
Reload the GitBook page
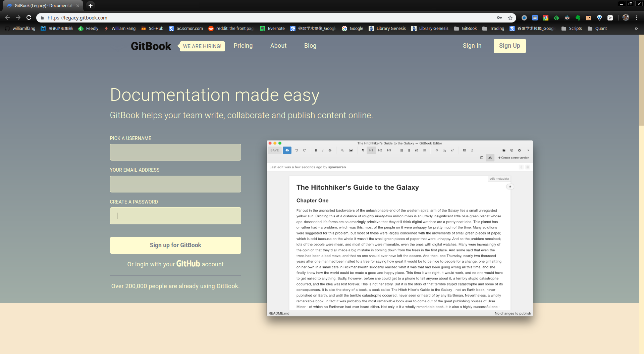(x=29, y=18)
